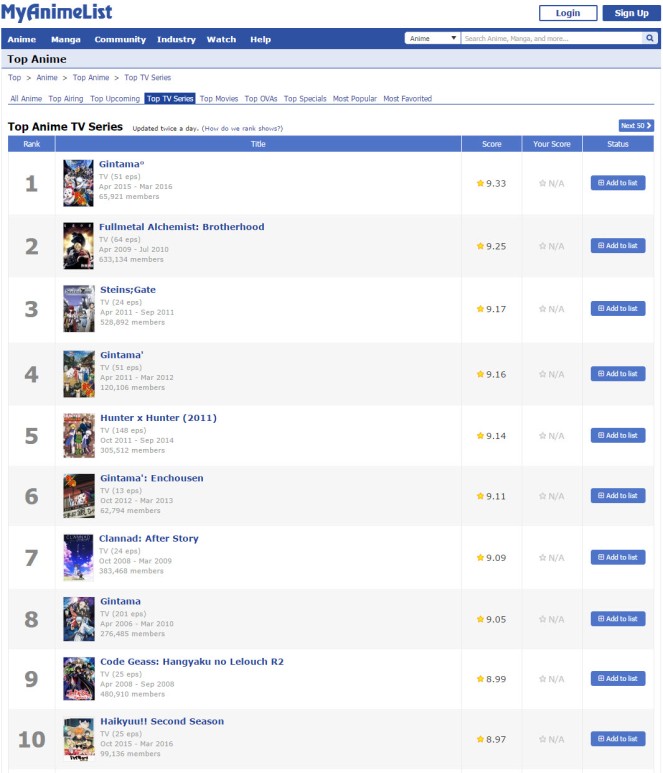Open the Gintama': Enchousen title link

click(x=152, y=478)
